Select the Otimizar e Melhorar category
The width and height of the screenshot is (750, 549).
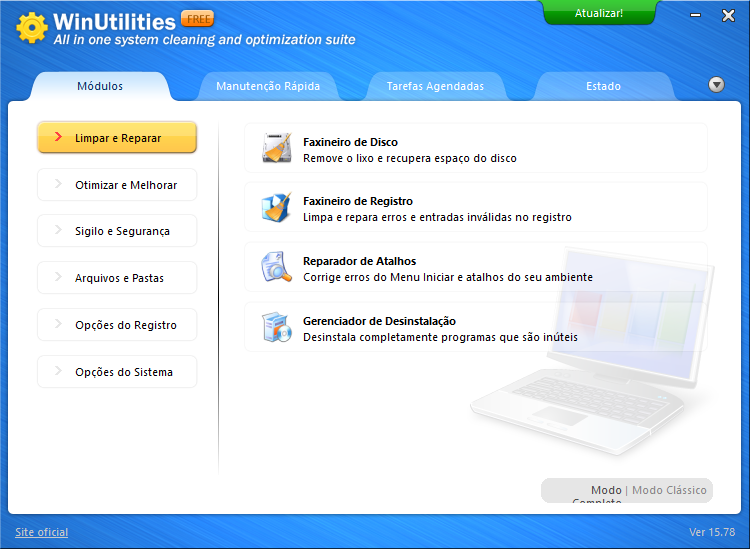pyautogui.click(x=117, y=185)
